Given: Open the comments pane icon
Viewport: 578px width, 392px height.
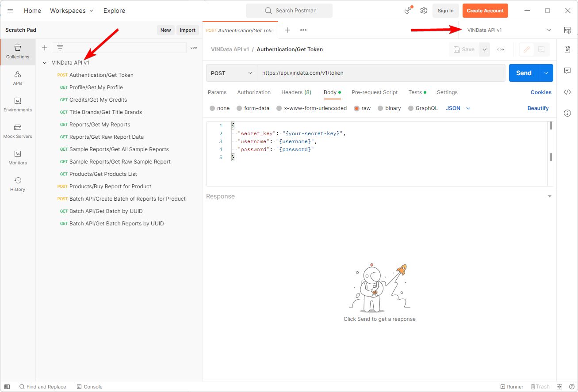Looking at the screenshot, I should (567, 71).
